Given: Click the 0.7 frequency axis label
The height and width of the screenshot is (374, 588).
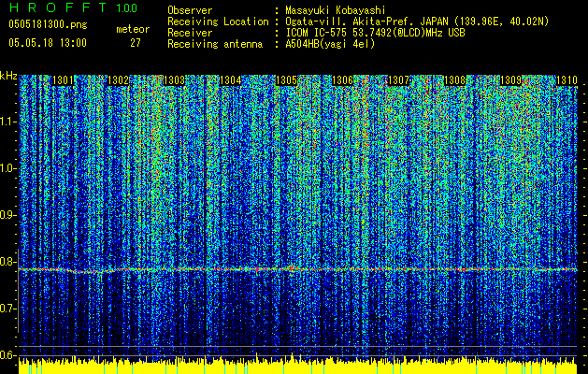Looking at the screenshot, I should [x=8, y=309].
